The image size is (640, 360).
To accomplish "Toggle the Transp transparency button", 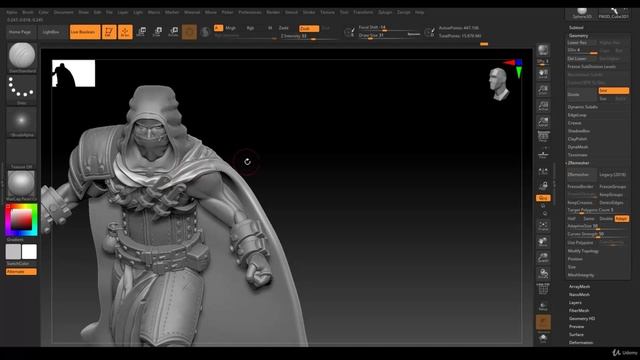I will coord(543,306).
